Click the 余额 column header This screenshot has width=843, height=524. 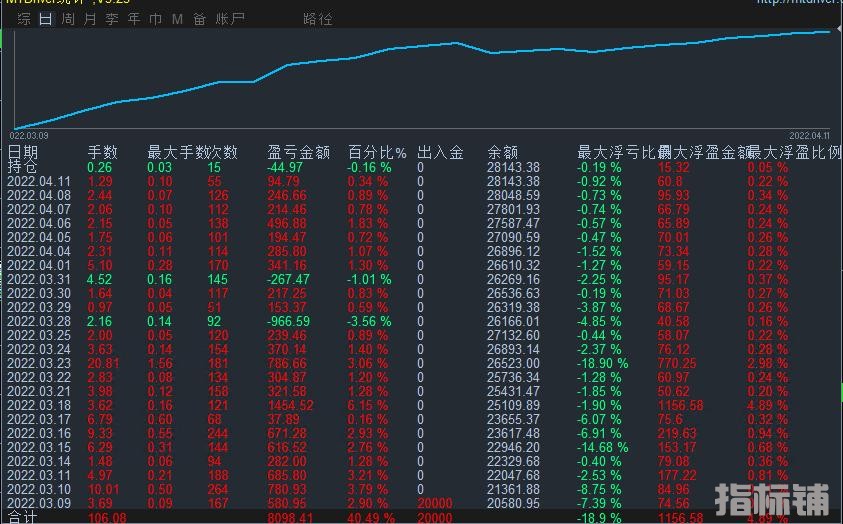(x=503, y=153)
